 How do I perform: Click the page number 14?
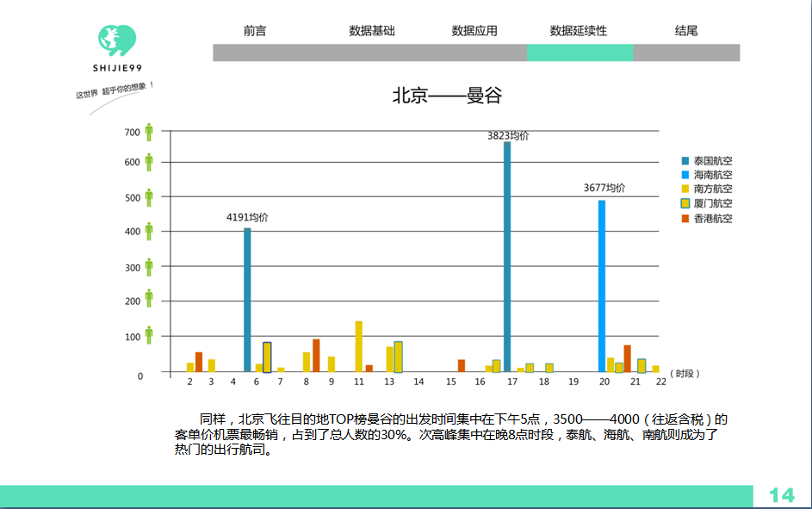pyautogui.click(x=782, y=495)
